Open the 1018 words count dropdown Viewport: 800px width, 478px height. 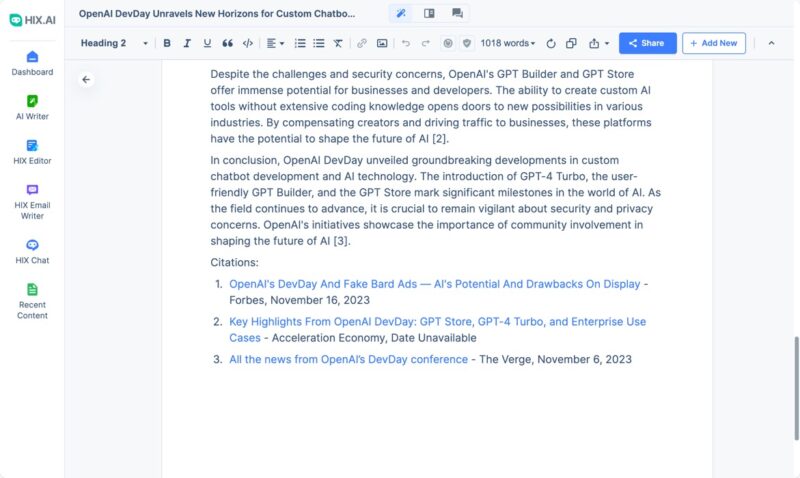click(508, 43)
